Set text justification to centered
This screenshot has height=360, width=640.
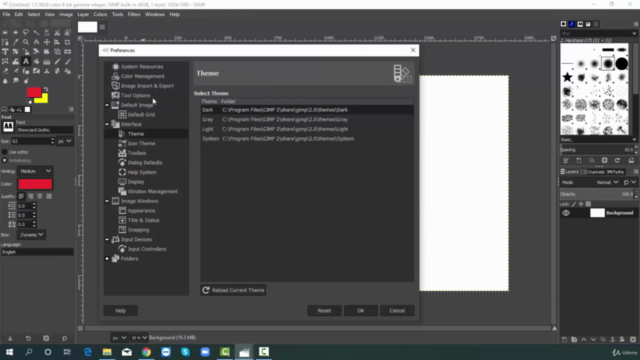[40, 196]
